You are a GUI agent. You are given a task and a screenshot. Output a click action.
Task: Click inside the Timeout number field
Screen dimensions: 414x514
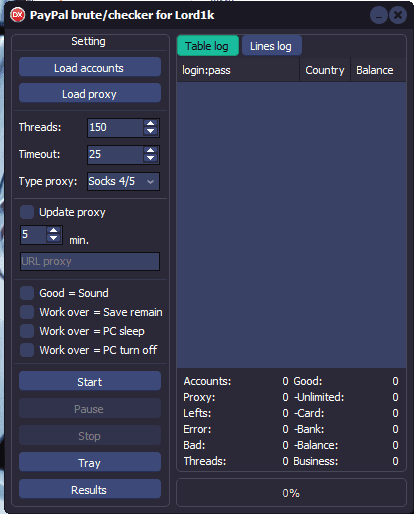[x=115, y=154]
